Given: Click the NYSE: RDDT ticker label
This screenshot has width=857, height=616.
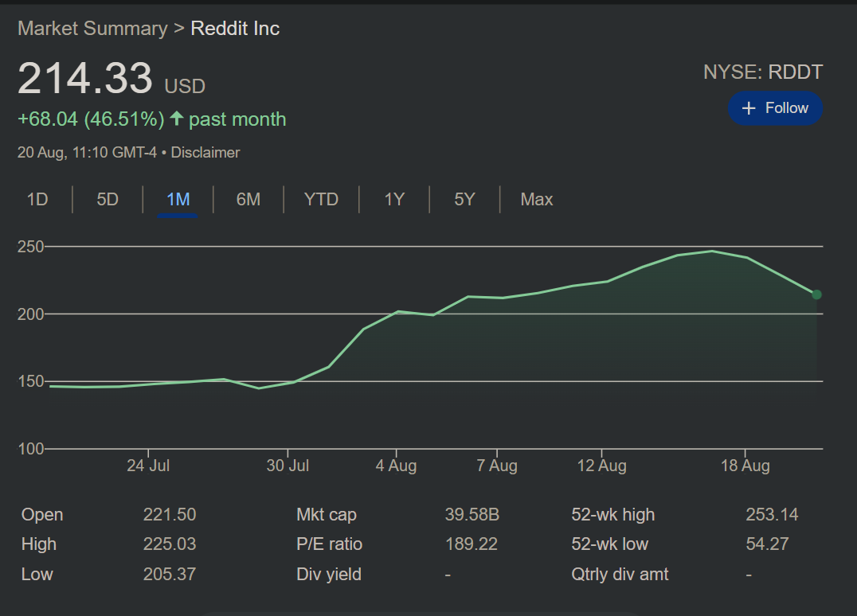Looking at the screenshot, I should [762, 72].
